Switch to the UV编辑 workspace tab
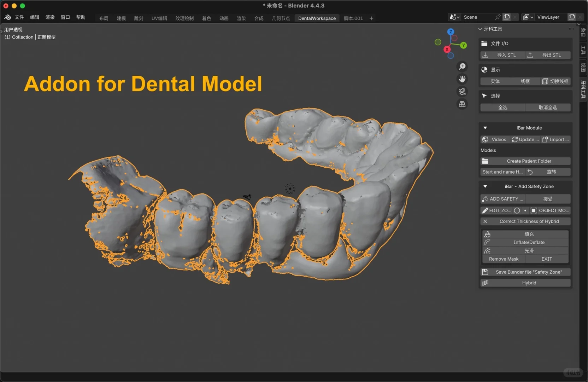Image resolution: width=588 pixels, height=382 pixels. [159, 18]
